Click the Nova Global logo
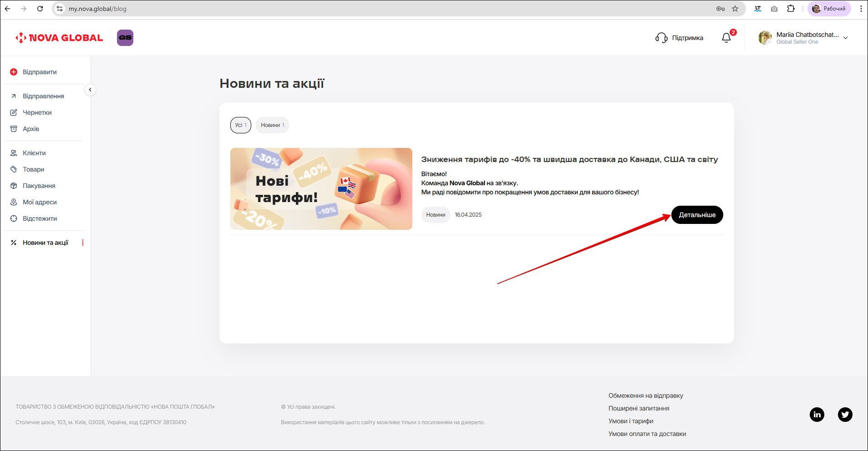868x451 pixels. click(x=59, y=38)
